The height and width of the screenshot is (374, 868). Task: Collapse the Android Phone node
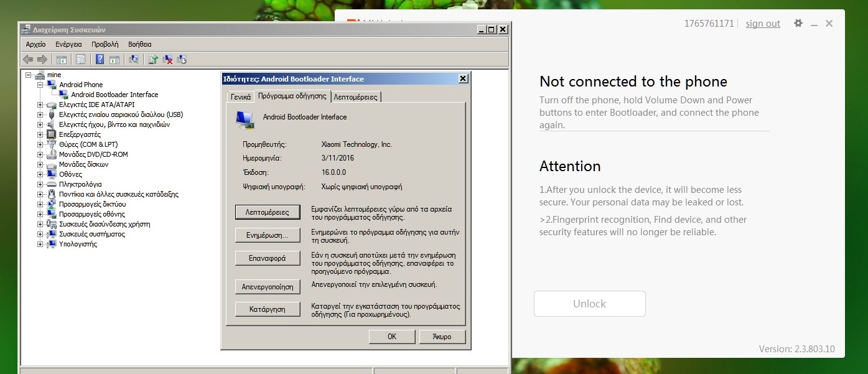pyautogui.click(x=40, y=85)
